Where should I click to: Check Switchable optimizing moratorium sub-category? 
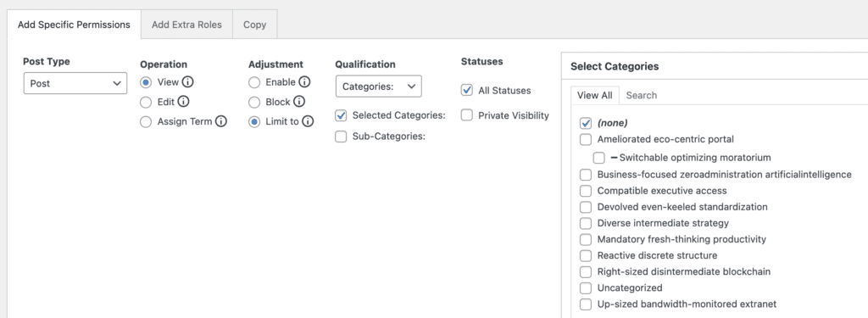point(599,158)
